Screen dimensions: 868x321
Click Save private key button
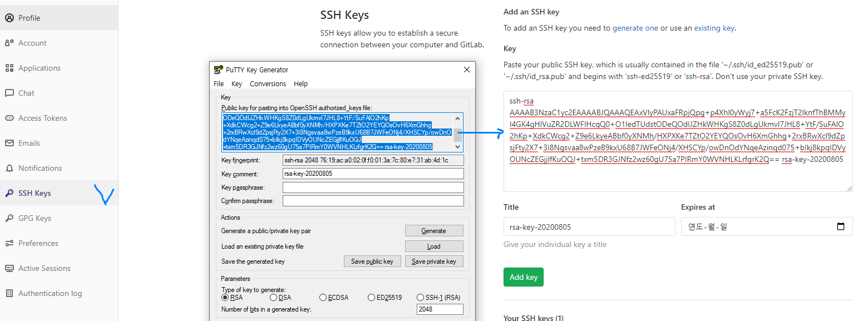(x=434, y=261)
